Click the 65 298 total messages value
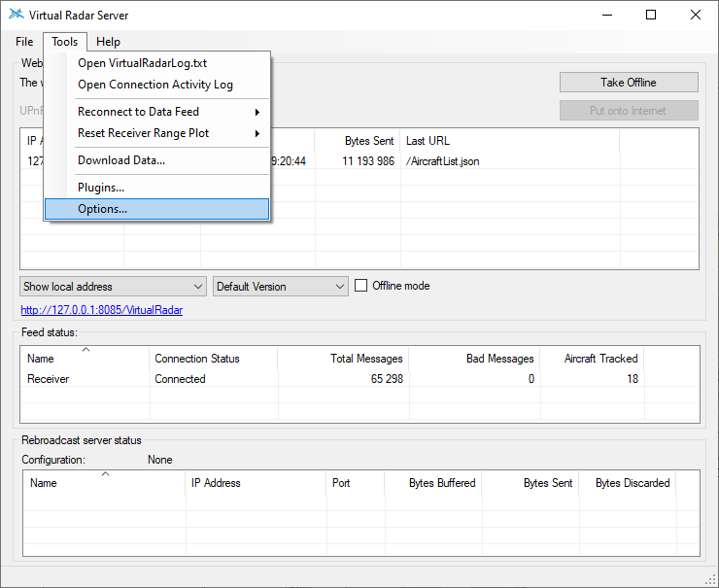 [x=387, y=379]
